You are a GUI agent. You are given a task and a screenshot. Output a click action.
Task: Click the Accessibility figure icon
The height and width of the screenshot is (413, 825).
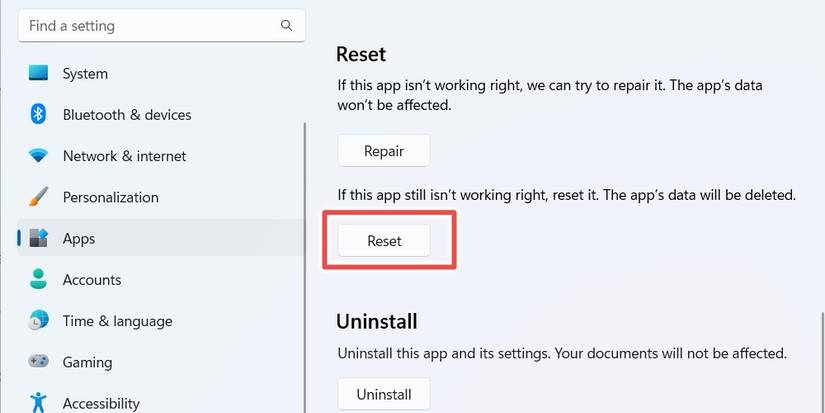[x=39, y=402]
